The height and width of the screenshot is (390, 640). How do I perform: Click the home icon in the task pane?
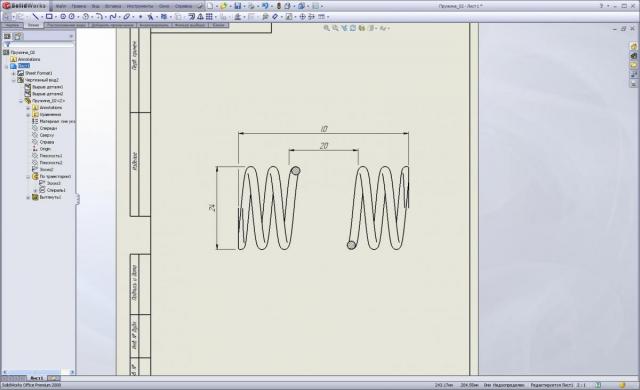pos(633,47)
